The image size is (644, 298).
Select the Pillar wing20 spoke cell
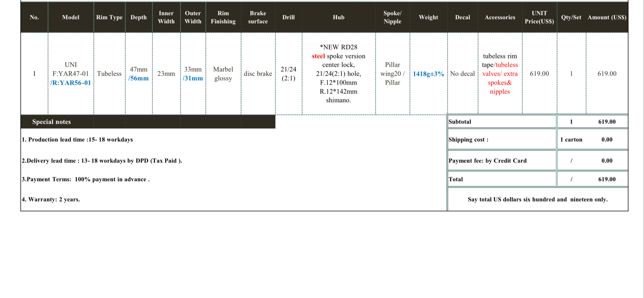point(392,74)
